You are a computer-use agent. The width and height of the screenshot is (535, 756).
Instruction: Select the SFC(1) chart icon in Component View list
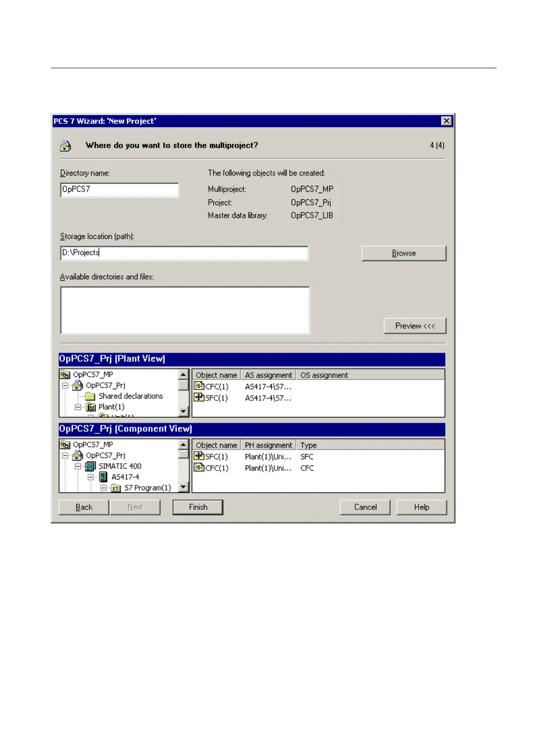[199, 456]
